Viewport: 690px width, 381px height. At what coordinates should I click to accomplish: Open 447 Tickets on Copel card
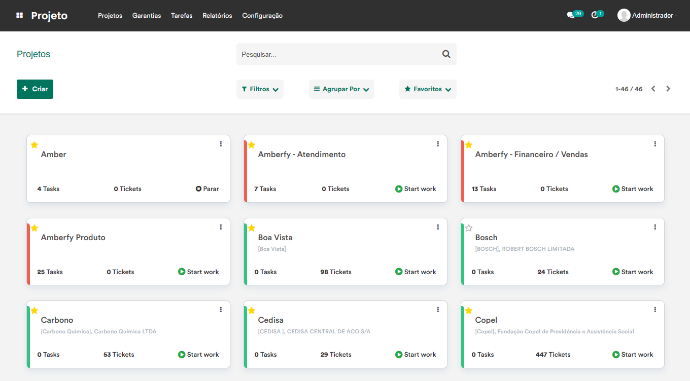click(553, 355)
